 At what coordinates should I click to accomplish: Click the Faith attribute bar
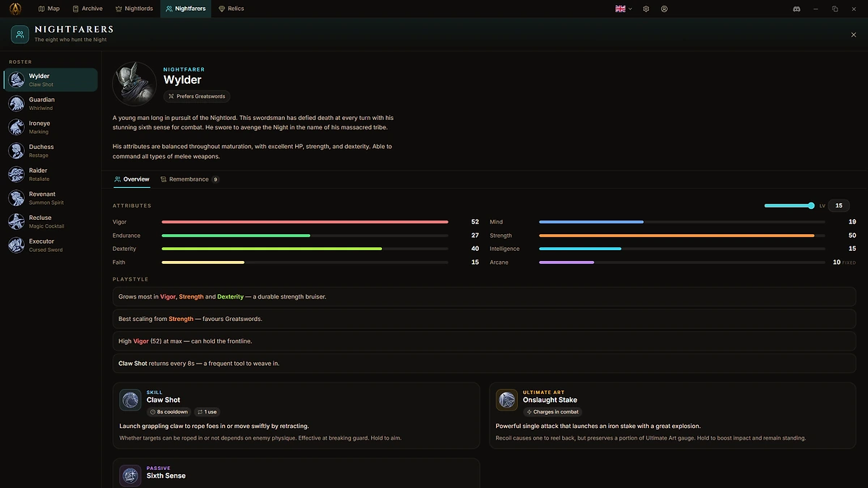pos(305,262)
